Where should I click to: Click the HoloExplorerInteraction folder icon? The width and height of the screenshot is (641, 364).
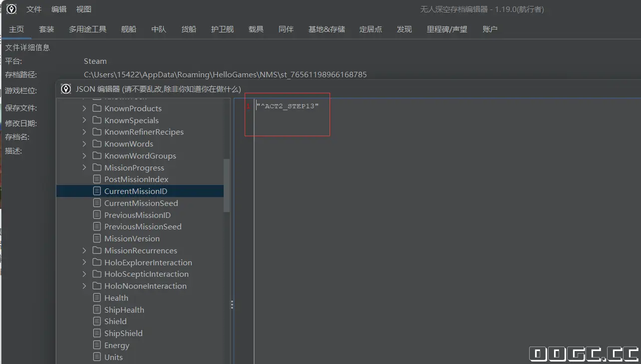[97, 262]
